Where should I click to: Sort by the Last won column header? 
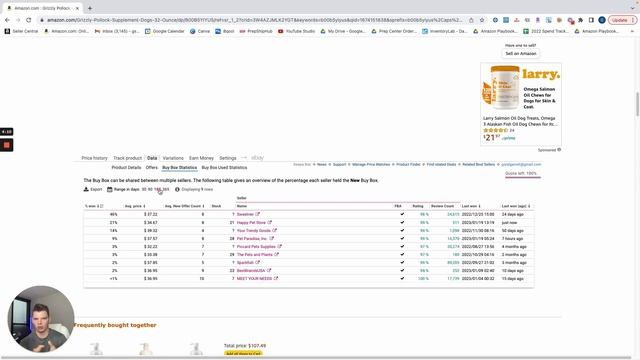click(471, 206)
